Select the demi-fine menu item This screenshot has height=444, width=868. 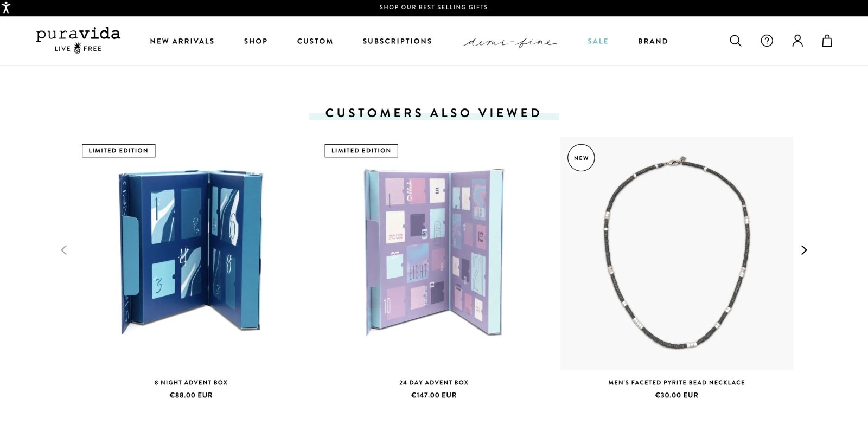click(x=510, y=41)
